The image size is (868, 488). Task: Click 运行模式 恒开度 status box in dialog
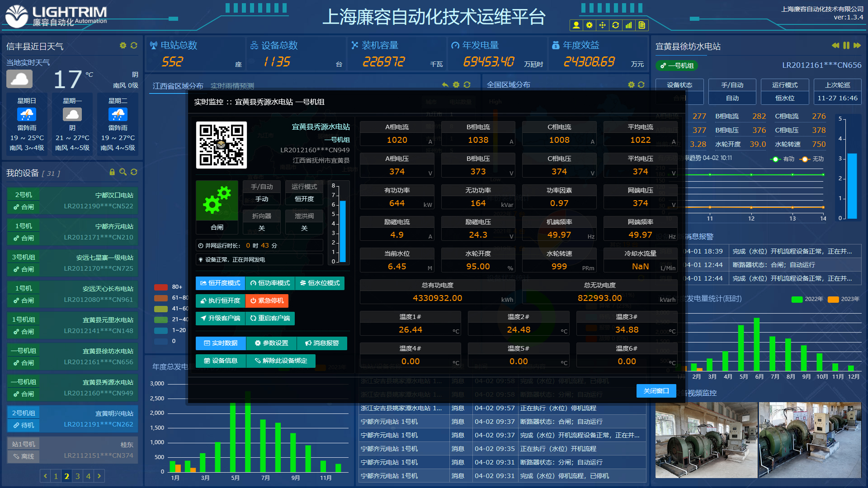pyautogui.click(x=304, y=193)
